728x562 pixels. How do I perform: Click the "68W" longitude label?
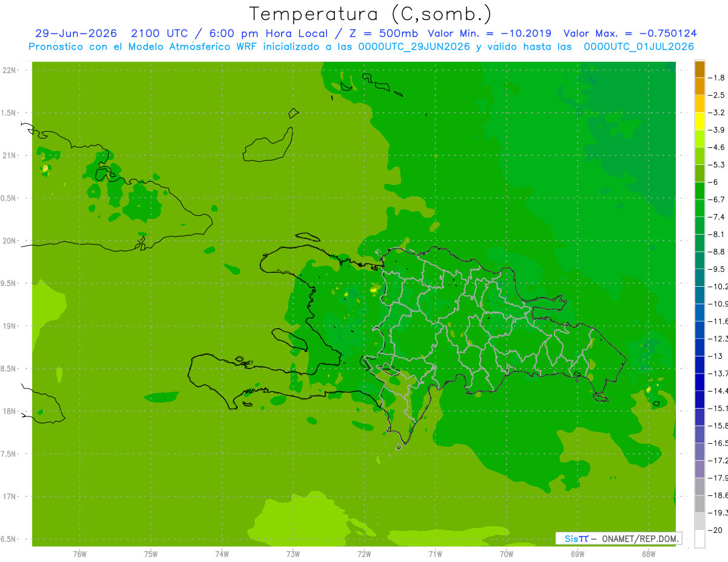click(x=648, y=554)
